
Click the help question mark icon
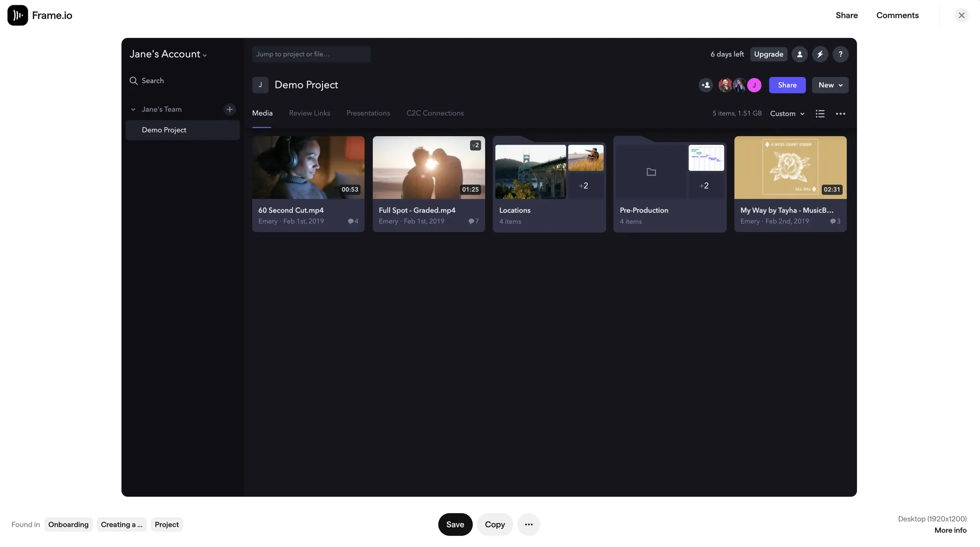(x=841, y=54)
